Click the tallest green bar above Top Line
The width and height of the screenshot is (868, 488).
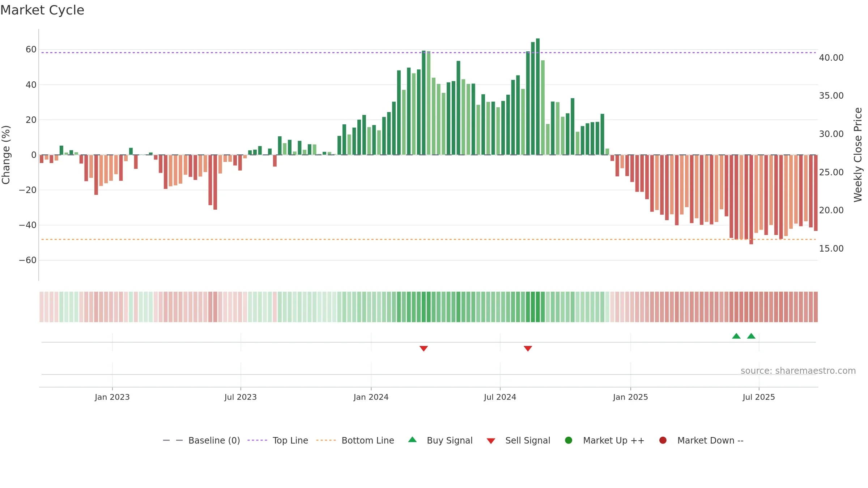point(538,97)
